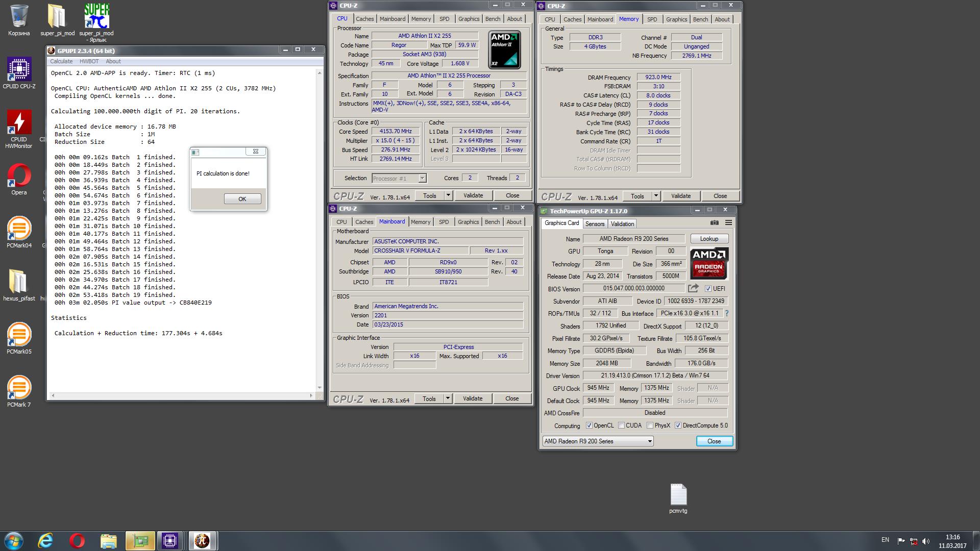
Task: Expand Tools dropdown arrow in Memory tab window
Action: (x=656, y=196)
